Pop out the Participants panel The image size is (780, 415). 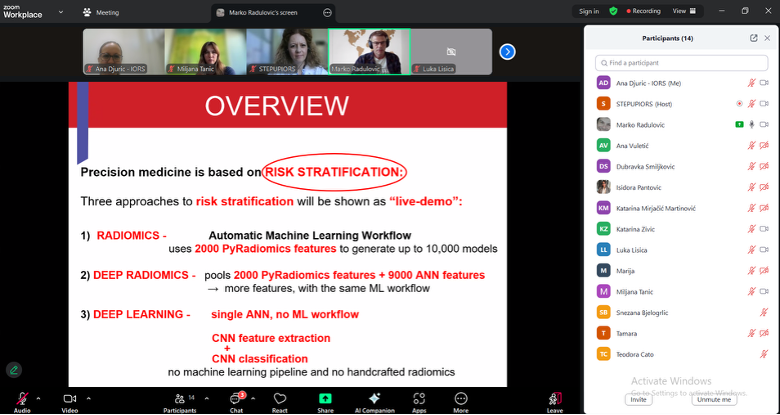[753, 38]
